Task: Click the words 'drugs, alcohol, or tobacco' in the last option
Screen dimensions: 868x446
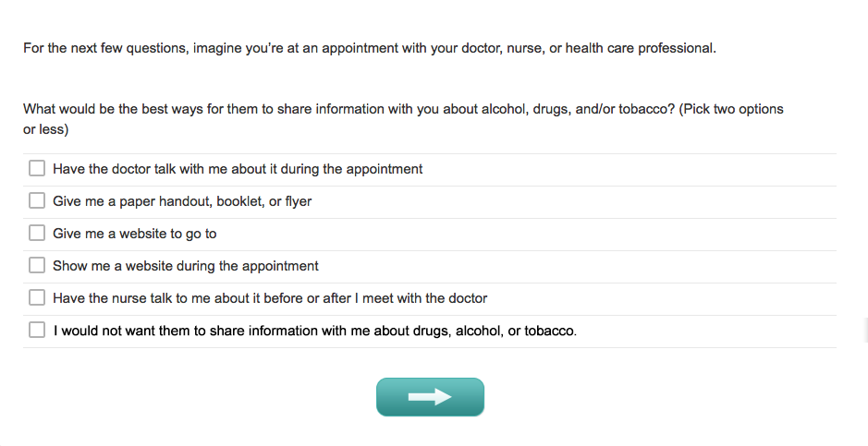Action: click(492, 331)
